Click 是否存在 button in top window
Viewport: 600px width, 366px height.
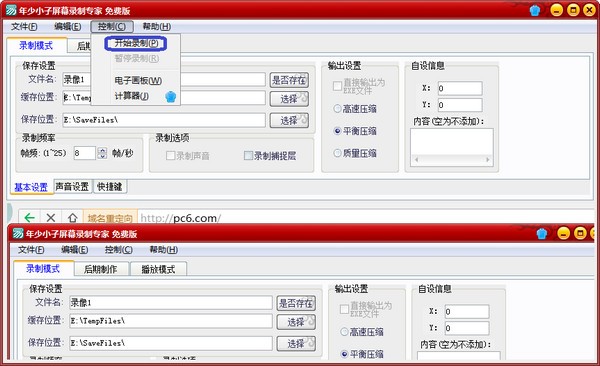coord(289,80)
